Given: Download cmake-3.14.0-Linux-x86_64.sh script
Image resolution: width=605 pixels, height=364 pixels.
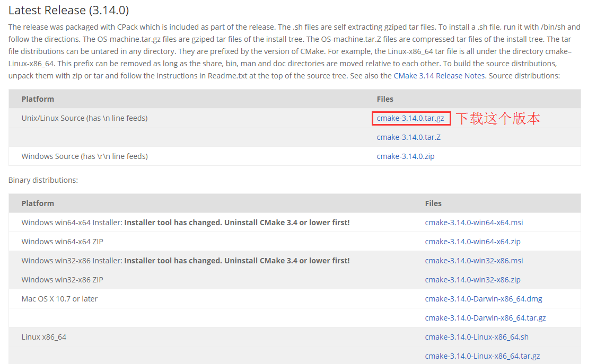Looking at the screenshot, I should (477, 337).
